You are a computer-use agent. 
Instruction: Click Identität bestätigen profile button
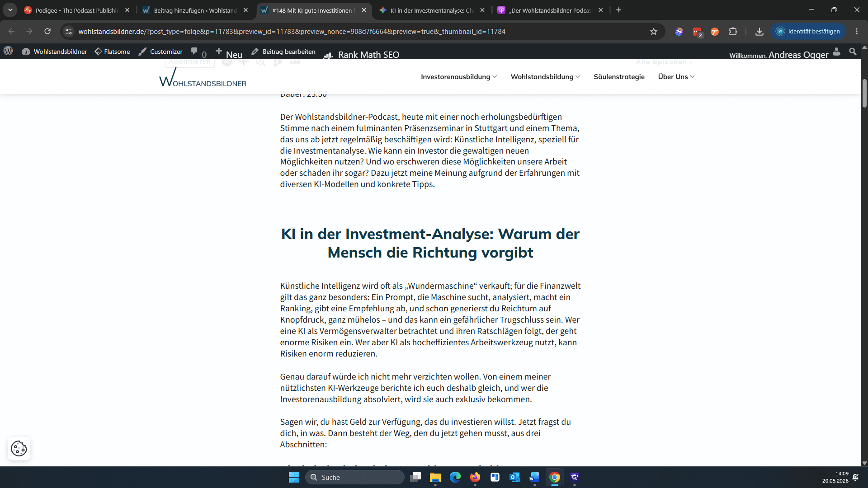click(808, 32)
